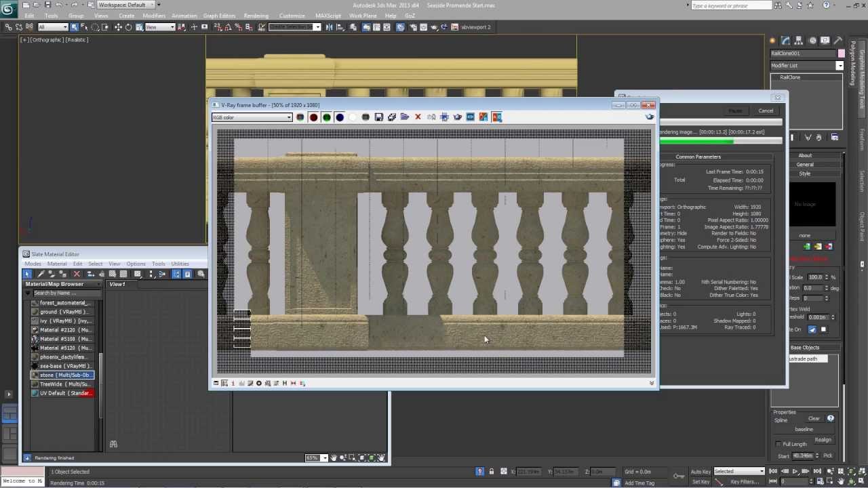Click the Pause button in render dialog
868x488 pixels.
coord(735,110)
